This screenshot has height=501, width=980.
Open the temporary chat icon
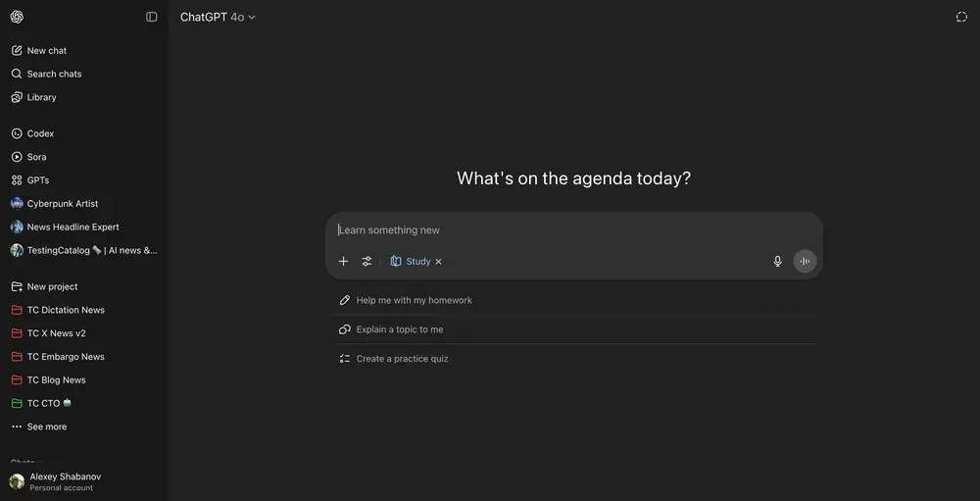click(961, 17)
